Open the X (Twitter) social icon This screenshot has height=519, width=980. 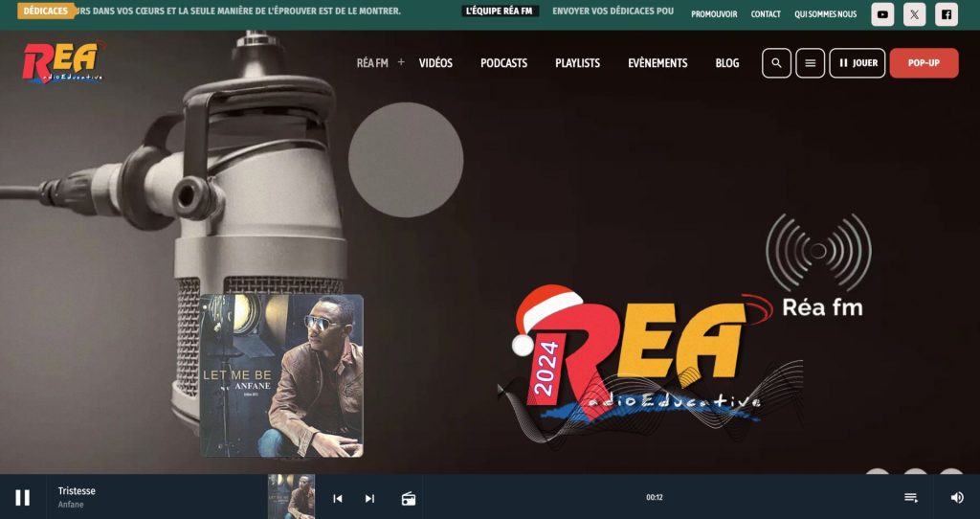[x=914, y=14]
